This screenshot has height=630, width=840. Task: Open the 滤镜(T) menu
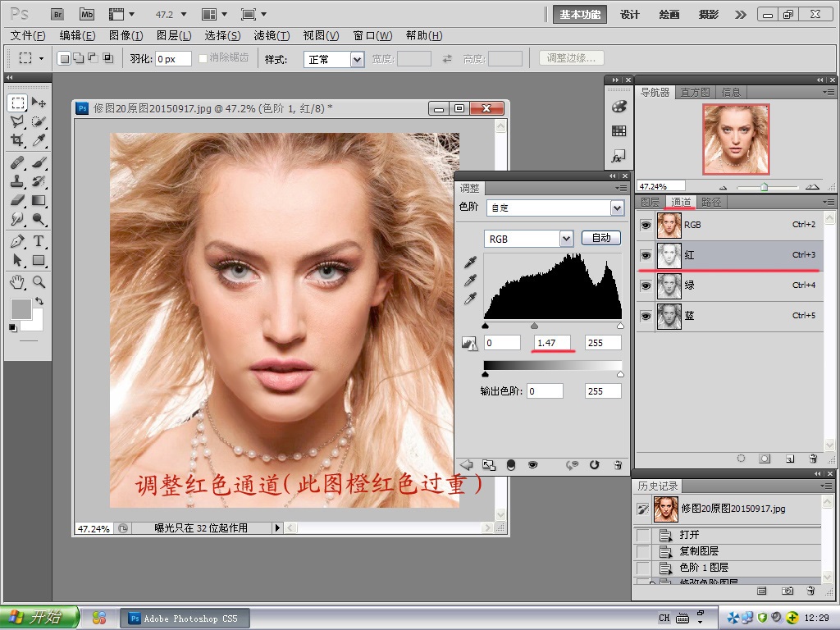[272, 35]
